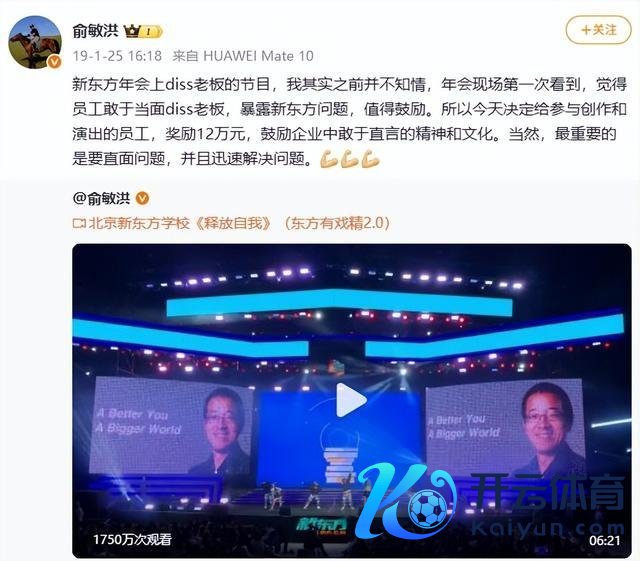The image size is (640, 561).
Task: Click the soccer ball Kaiyun logo watermark
Action: (x=406, y=501)
